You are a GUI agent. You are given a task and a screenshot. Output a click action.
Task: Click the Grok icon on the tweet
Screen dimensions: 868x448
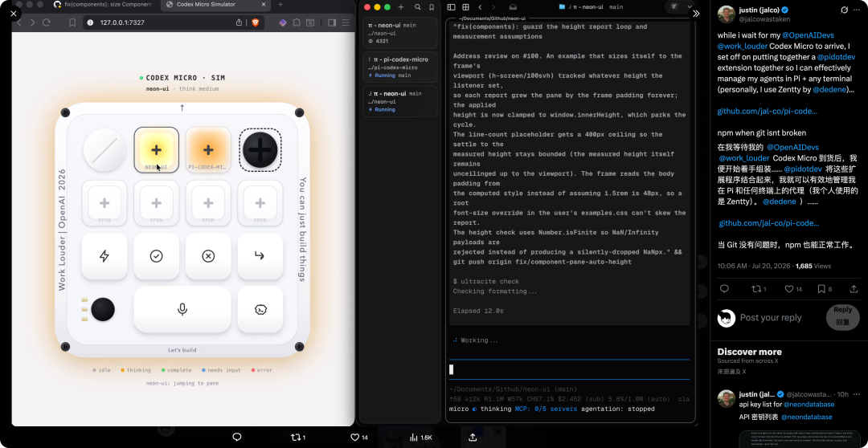[845, 10]
